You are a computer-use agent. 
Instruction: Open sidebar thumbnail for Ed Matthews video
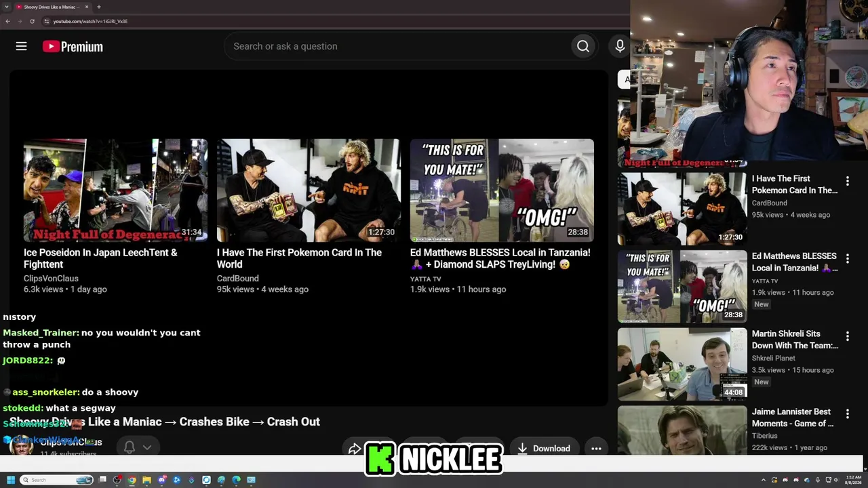682,286
